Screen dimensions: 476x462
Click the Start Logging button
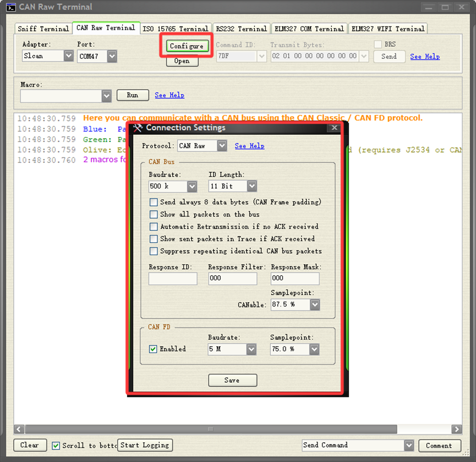pos(145,445)
